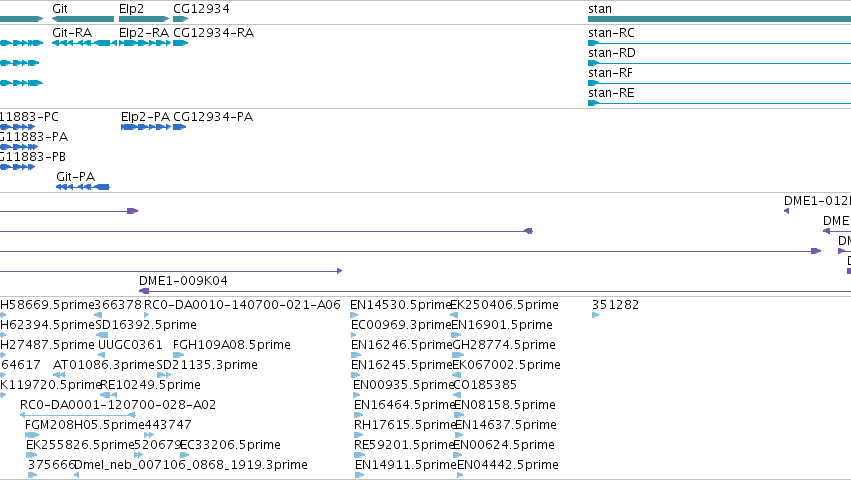Click the 351282 feature arrow

point(595,315)
